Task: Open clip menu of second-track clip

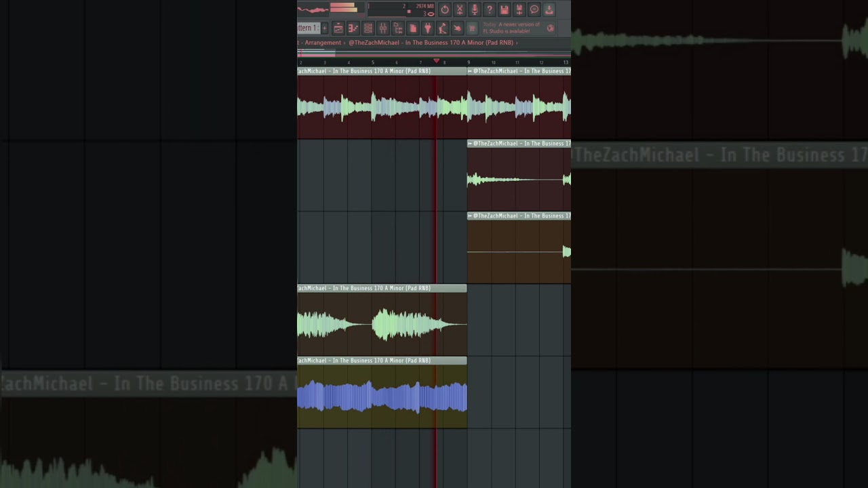Action: pyautogui.click(x=470, y=144)
